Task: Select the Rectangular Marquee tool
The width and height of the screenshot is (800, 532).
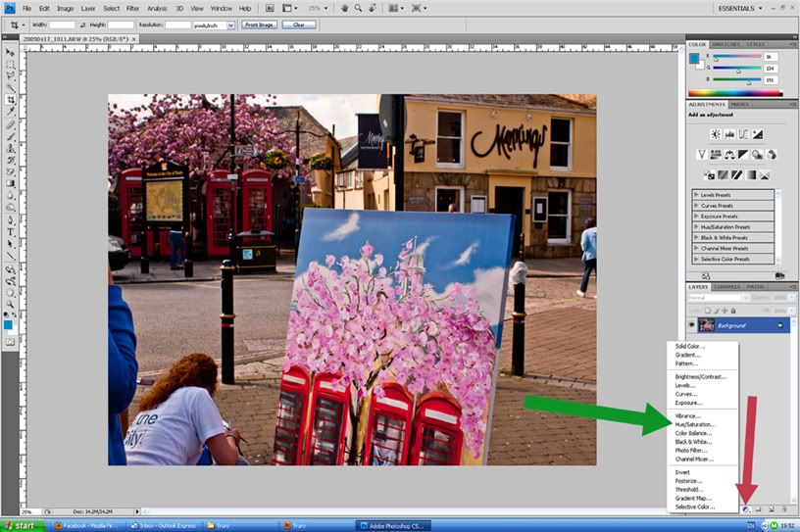Action: tap(10, 65)
